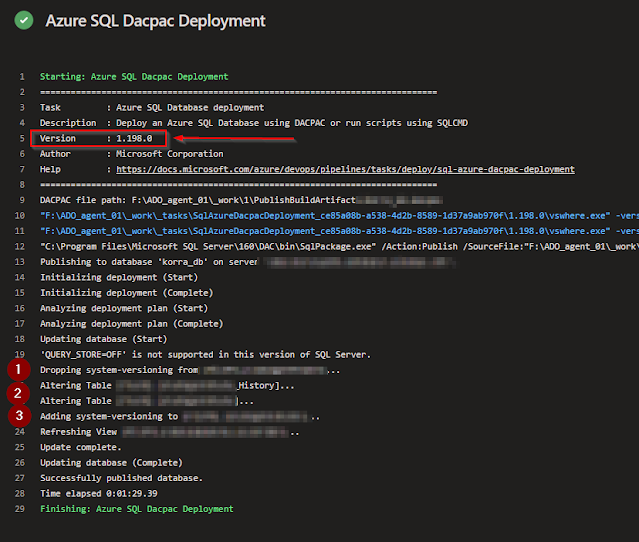Click the Description log line
The width and height of the screenshot is (639, 542).
(x=253, y=123)
